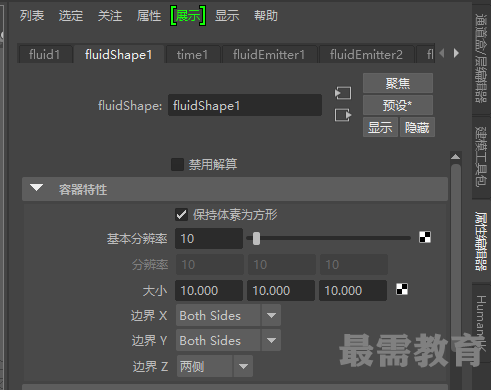Open the 边界 Y dropdown
This screenshot has width=491, height=390.
coord(228,340)
